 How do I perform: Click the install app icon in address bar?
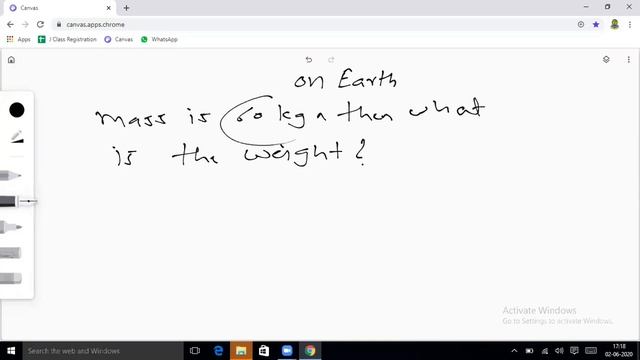tap(581, 24)
